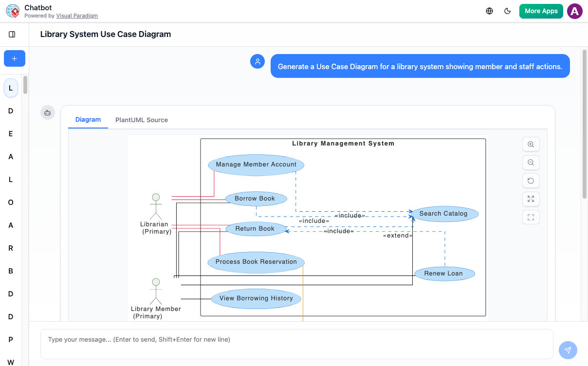Reset the diagram zoom level

pos(531,181)
